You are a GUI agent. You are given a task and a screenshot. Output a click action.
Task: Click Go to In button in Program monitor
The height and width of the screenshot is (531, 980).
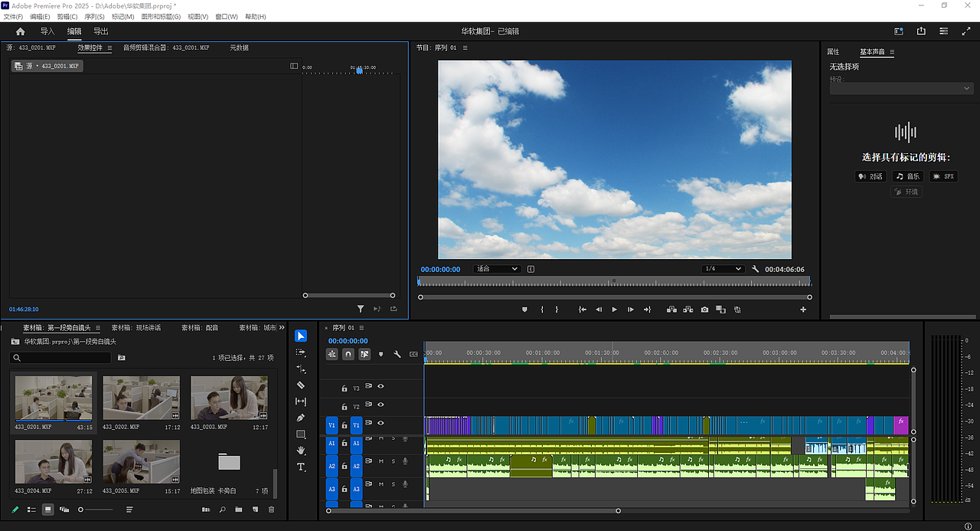coord(583,310)
